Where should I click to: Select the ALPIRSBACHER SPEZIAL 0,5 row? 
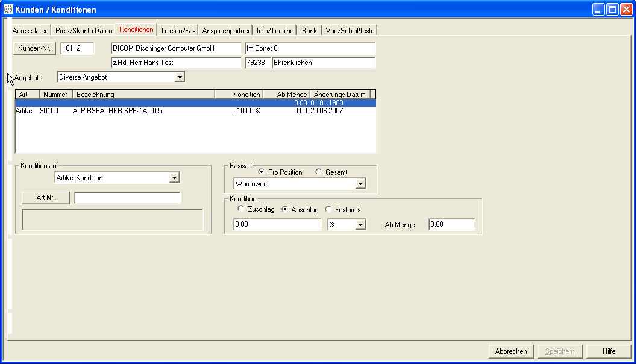coord(117,111)
